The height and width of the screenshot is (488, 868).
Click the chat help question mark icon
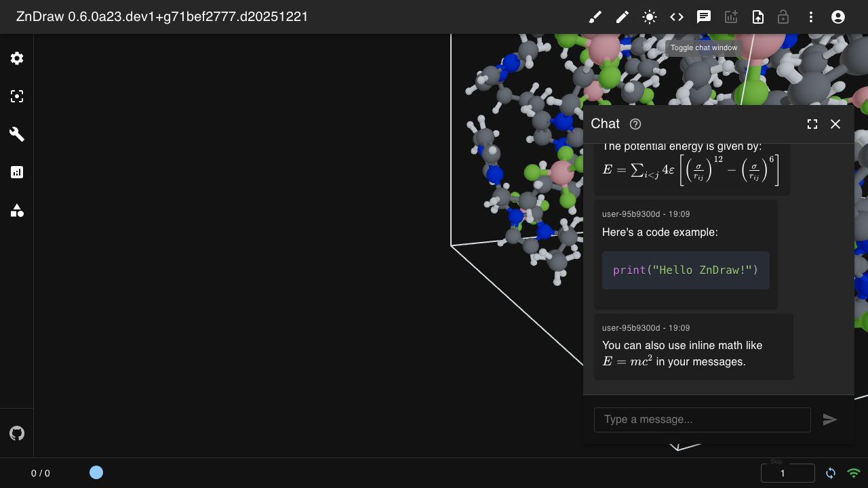(635, 124)
